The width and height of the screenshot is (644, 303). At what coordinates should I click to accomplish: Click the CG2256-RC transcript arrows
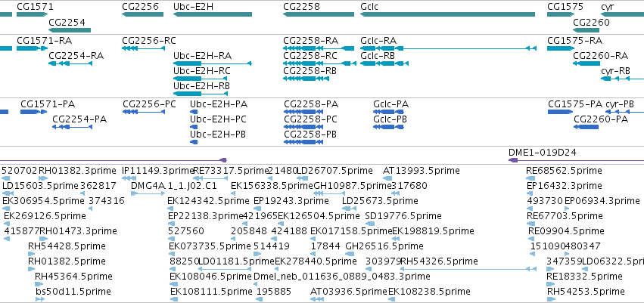point(143,48)
